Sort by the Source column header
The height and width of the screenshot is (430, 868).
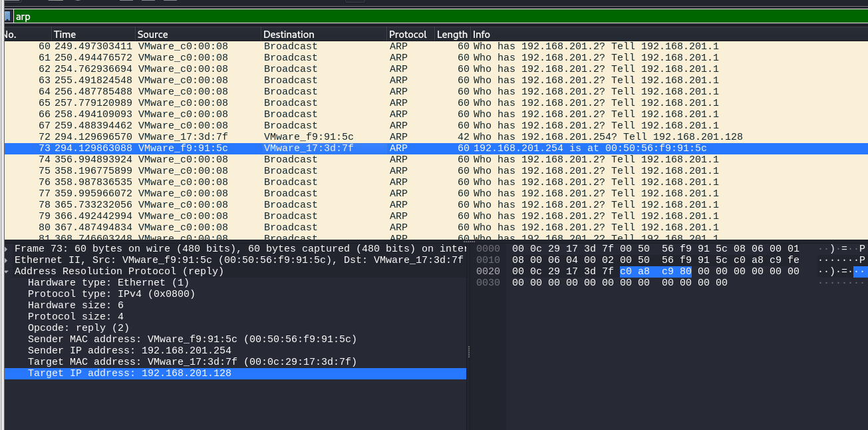pyautogui.click(x=198, y=35)
